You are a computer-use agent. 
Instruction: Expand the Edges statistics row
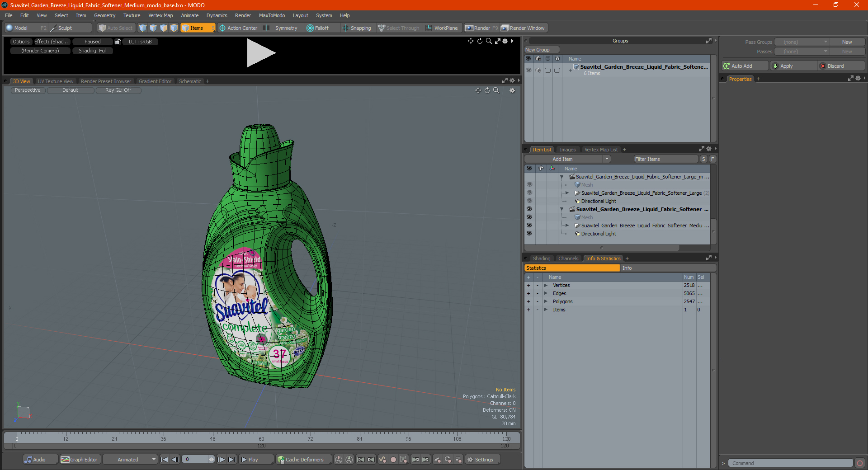(x=546, y=293)
